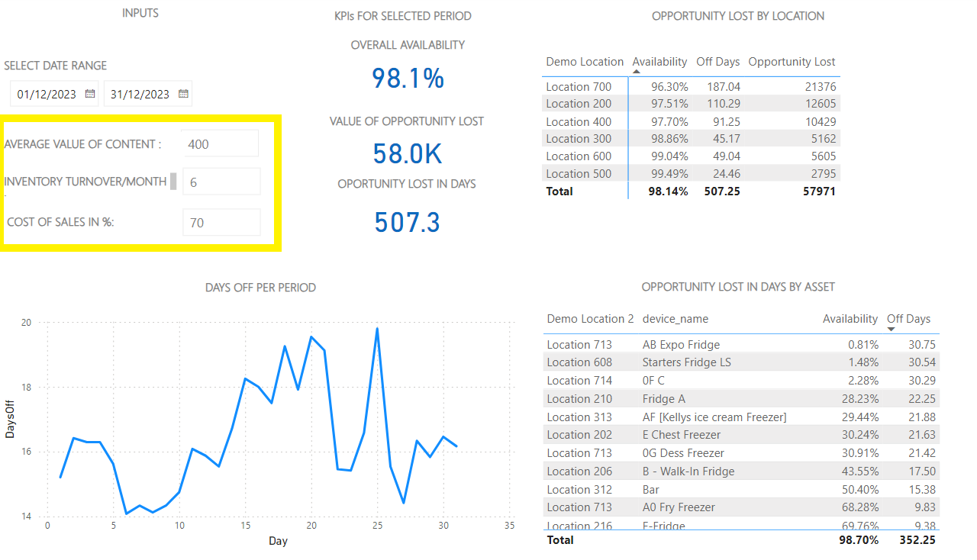Screen dimensions: 977x560
Task: Select the Fridge A device
Action: (664, 399)
